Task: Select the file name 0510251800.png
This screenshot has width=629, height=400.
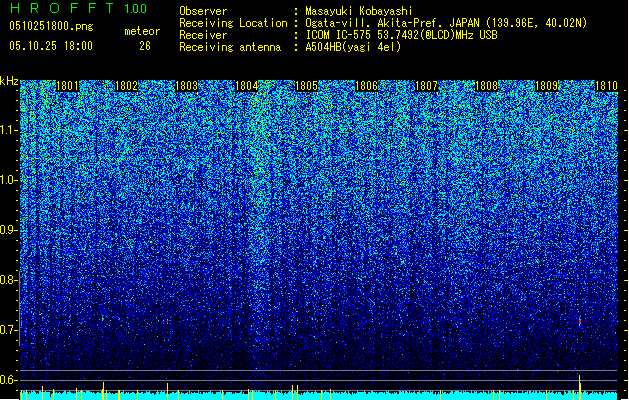Action: 51,26
